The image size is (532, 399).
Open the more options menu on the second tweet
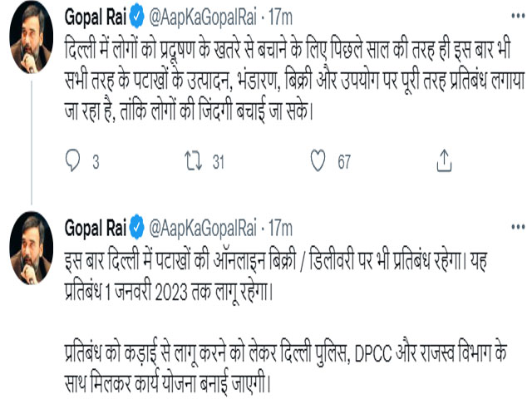click(520, 227)
